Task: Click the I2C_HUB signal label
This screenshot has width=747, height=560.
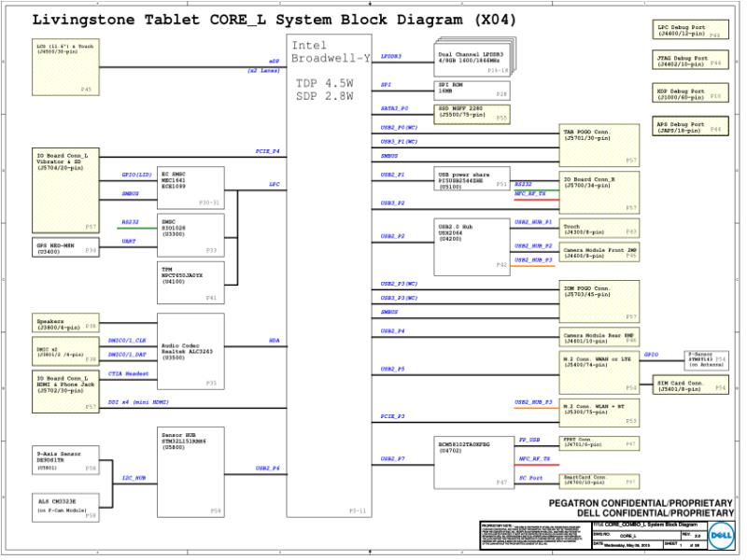Action: 134,478
